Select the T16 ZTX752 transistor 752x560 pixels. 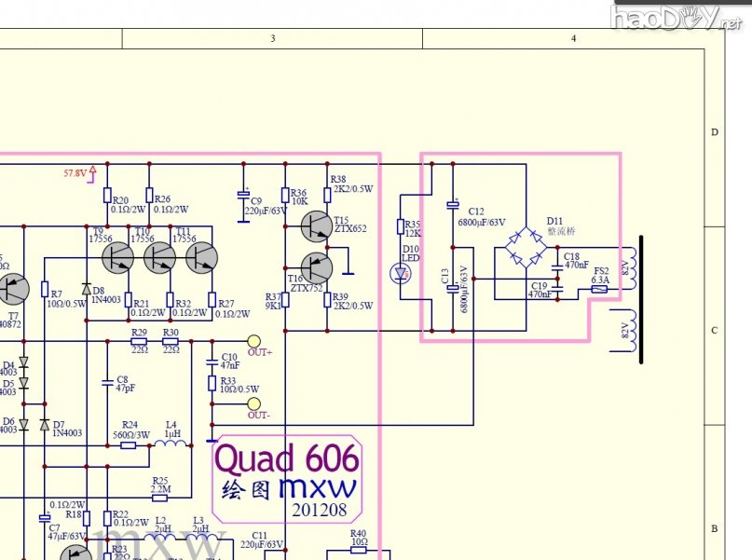click(x=316, y=268)
